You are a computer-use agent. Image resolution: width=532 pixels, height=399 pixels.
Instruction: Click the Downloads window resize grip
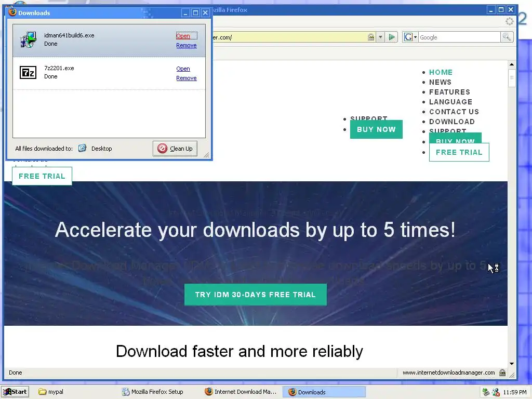pos(207,155)
